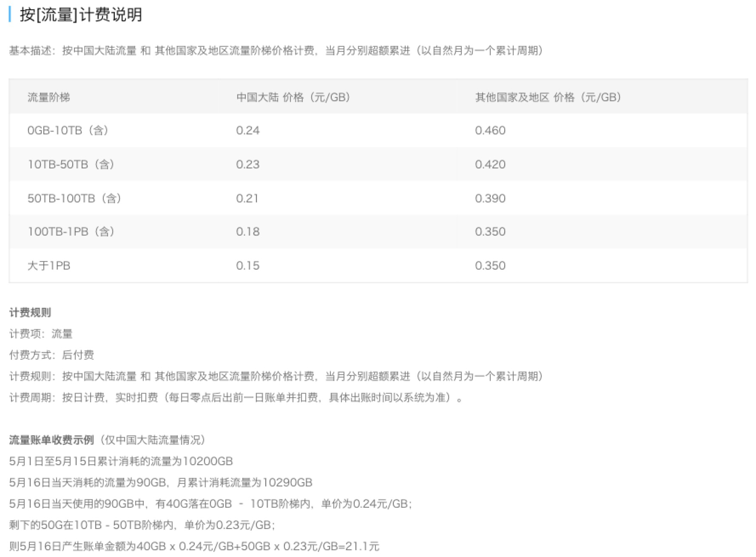This screenshot has height=557, width=756.
Task: Click the 计费周期：按日计费 line
Action: (x=236, y=398)
